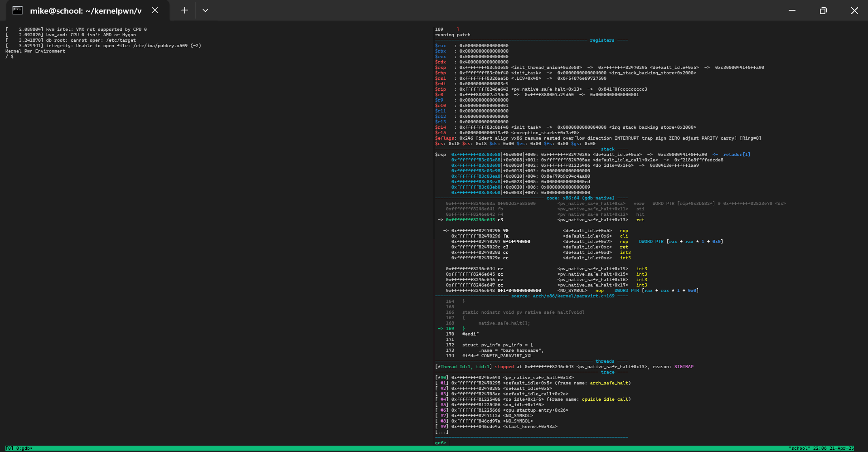Select the mike@school: ~/kernelpwn tab

[86, 10]
